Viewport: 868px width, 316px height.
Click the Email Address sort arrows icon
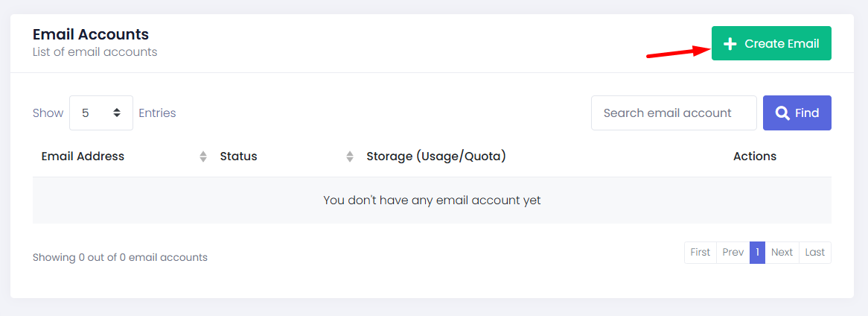tap(203, 157)
